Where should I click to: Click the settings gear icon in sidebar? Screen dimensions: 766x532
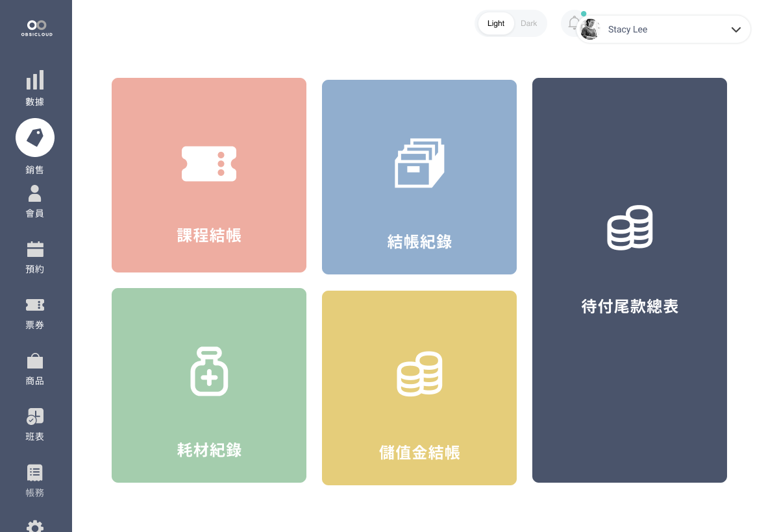(35, 526)
